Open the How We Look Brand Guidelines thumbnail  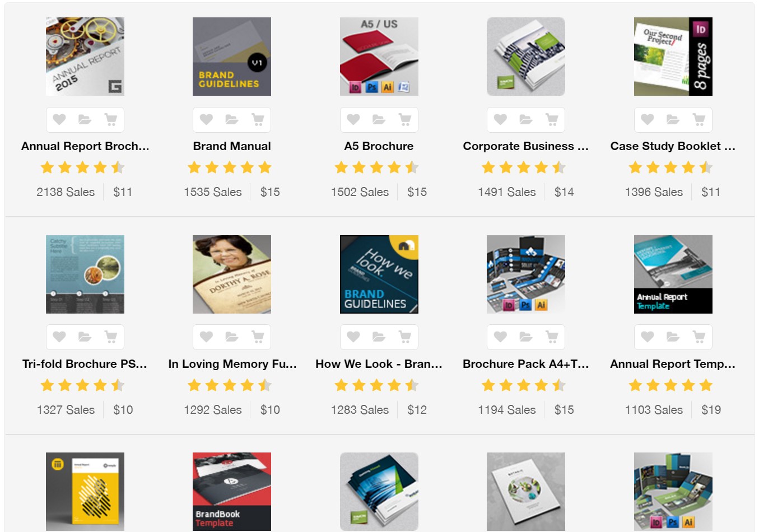379,274
